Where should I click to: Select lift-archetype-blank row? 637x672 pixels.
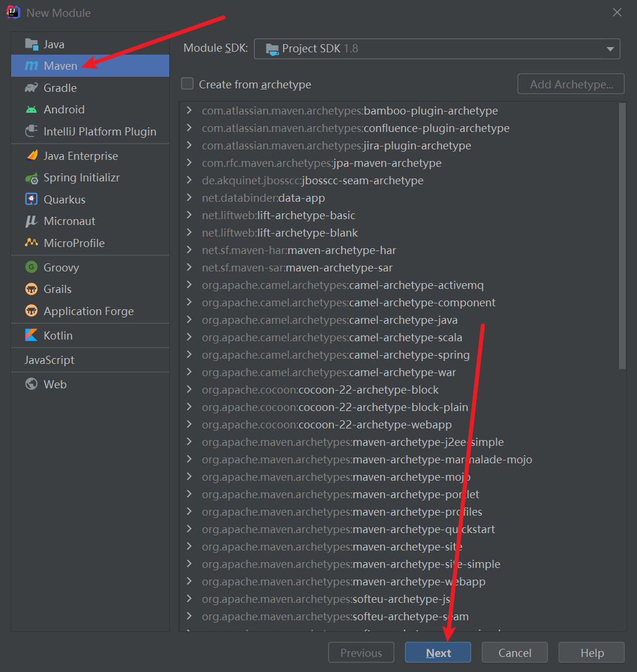pos(399,233)
